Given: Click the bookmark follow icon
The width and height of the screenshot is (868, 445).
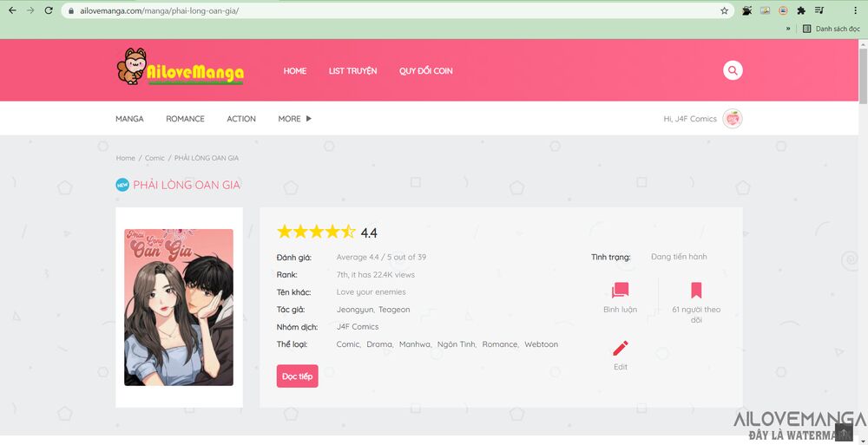Looking at the screenshot, I should [x=696, y=291].
